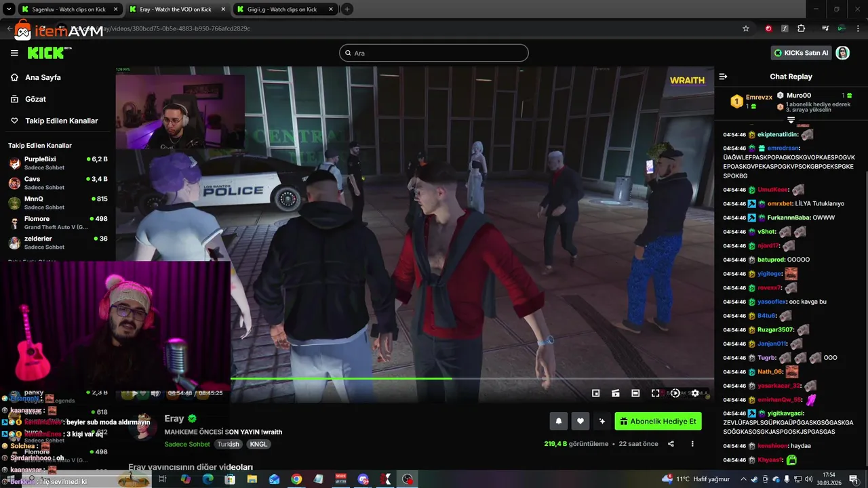868x488 pixels.
Task: Open the Chrome profile avatar
Action: coord(842,28)
